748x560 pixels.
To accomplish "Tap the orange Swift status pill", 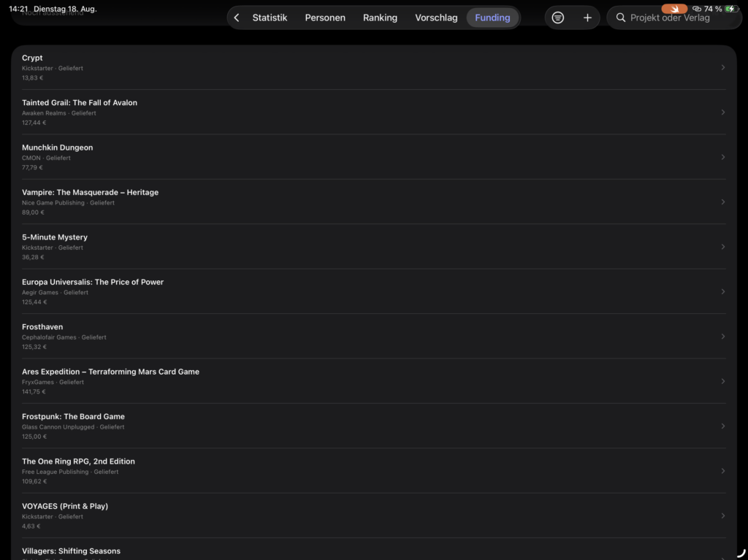I will 674,9.
